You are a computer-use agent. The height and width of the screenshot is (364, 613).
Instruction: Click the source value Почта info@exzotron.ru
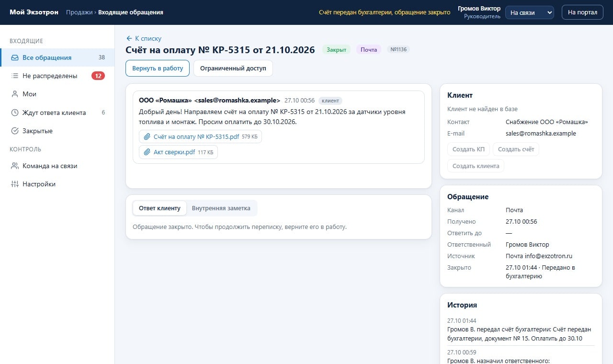[539, 256]
